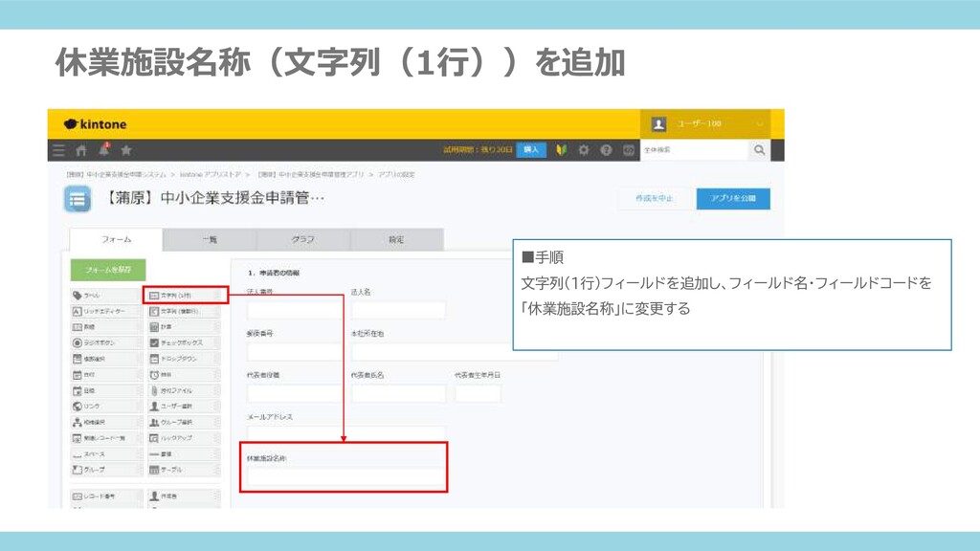The width and height of the screenshot is (980, 551).
Task: Switch to the フォーム tab
Action: [x=116, y=239]
